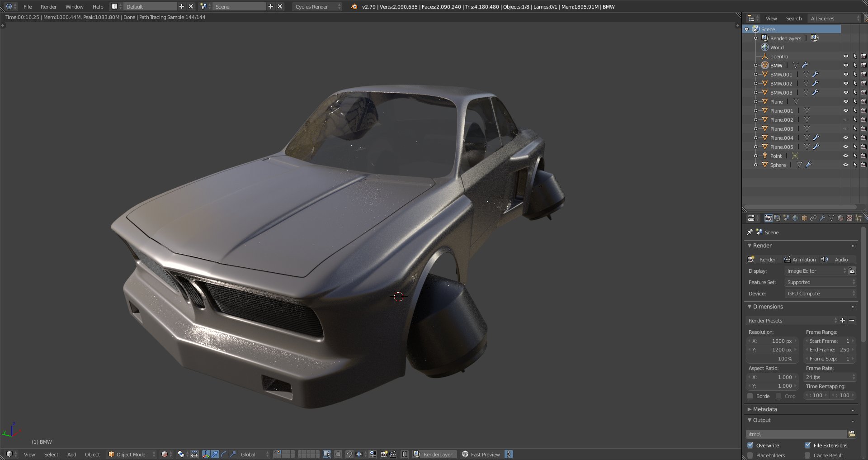Enable the Border render checkbox
The width and height of the screenshot is (868, 460).
pyautogui.click(x=750, y=396)
